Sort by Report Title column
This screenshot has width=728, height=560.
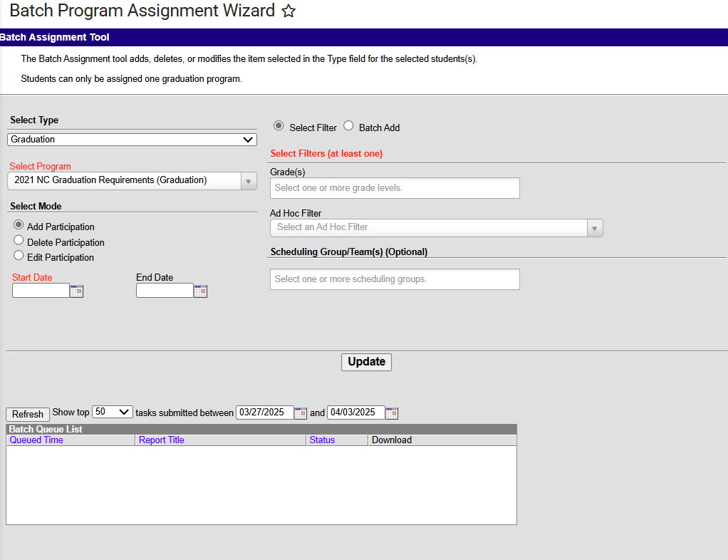162,440
